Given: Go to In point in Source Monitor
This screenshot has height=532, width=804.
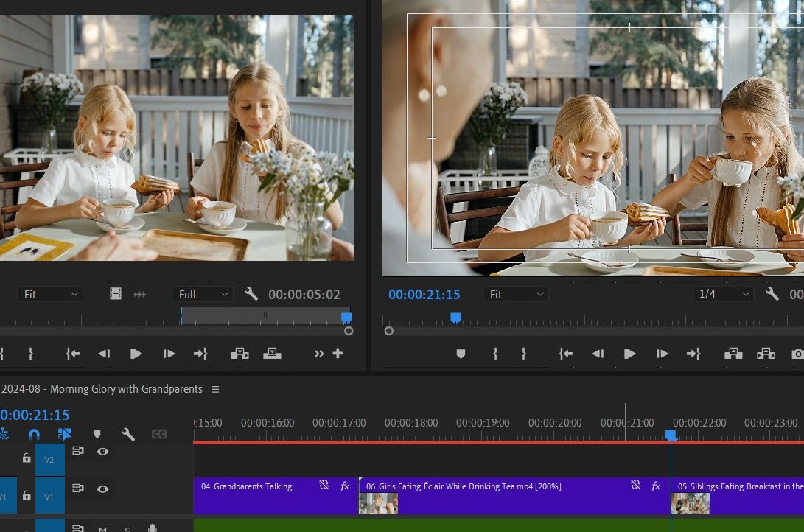Looking at the screenshot, I should pos(73,354).
